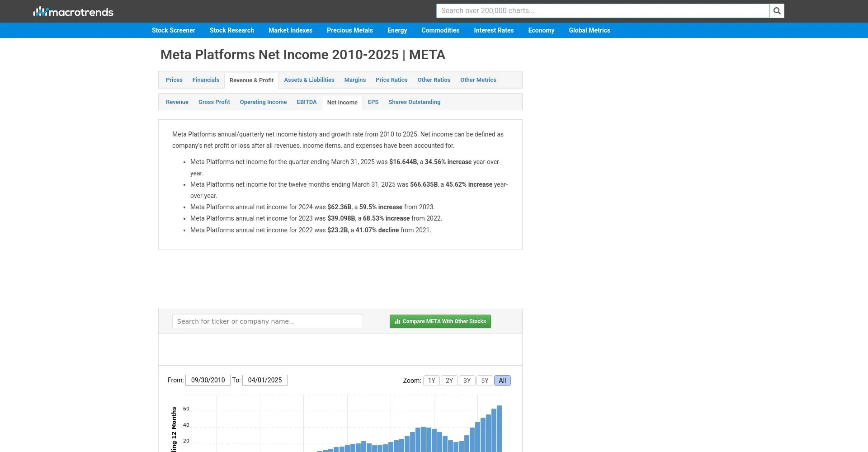Open Precious Metals menu
This screenshot has height=452, width=868.
[x=350, y=30]
